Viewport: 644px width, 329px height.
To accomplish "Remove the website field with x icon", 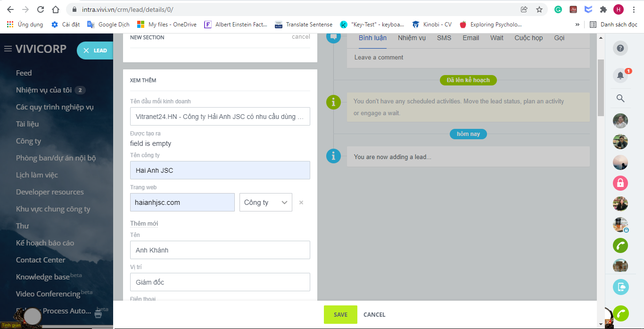I will (301, 202).
